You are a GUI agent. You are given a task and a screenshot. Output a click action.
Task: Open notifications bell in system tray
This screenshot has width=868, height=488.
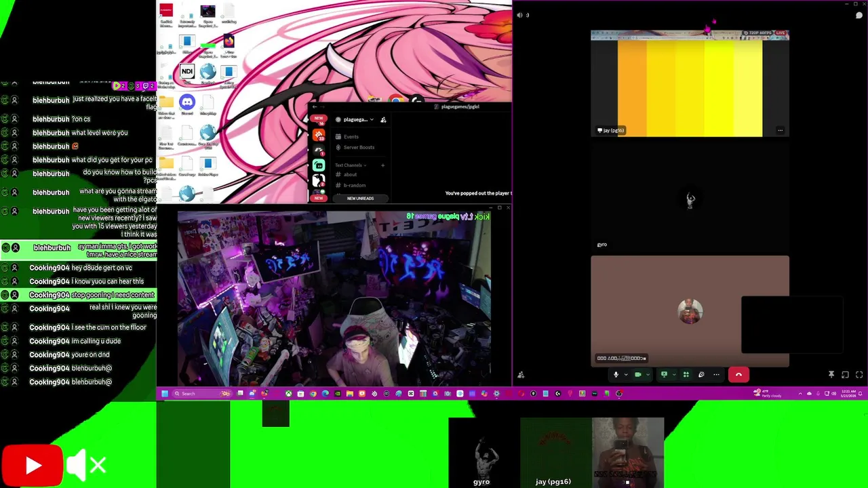tap(860, 393)
